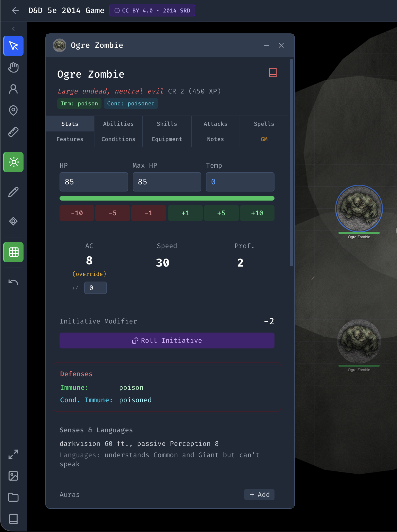Screen dimensions: 397x532
Task: Click the Temp HP input field
Action: pyautogui.click(x=240, y=182)
